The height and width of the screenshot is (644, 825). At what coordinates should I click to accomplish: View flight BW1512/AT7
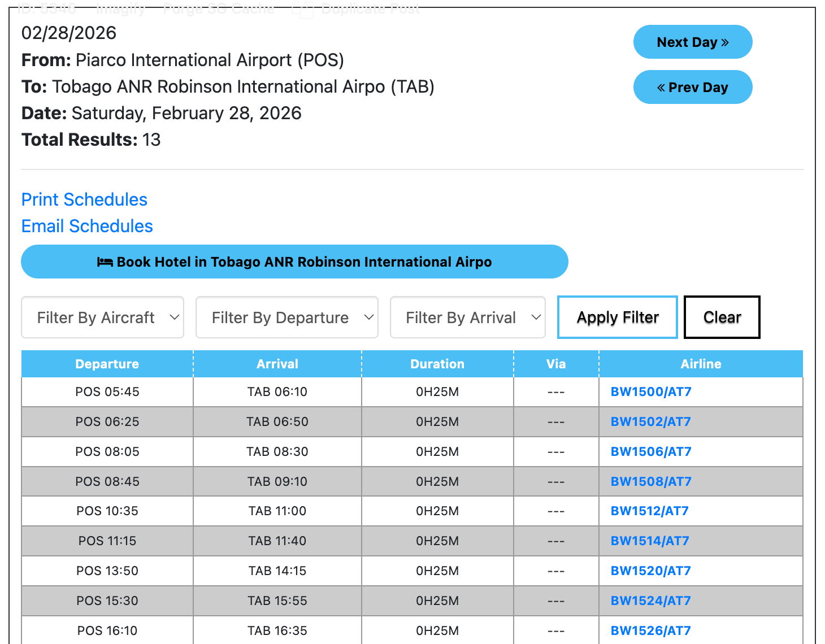click(650, 511)
